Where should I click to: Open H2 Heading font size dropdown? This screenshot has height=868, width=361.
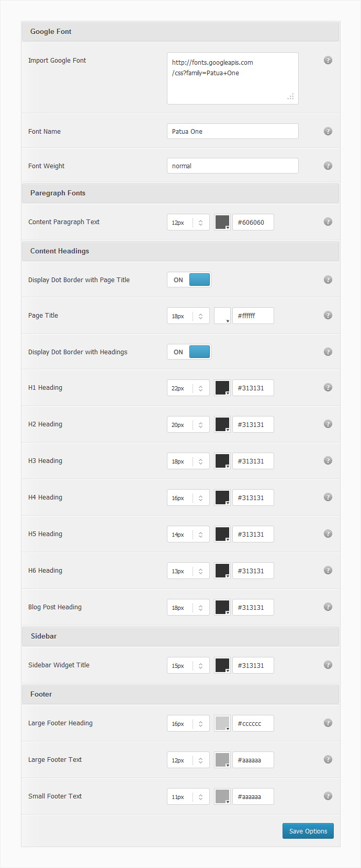188,424
